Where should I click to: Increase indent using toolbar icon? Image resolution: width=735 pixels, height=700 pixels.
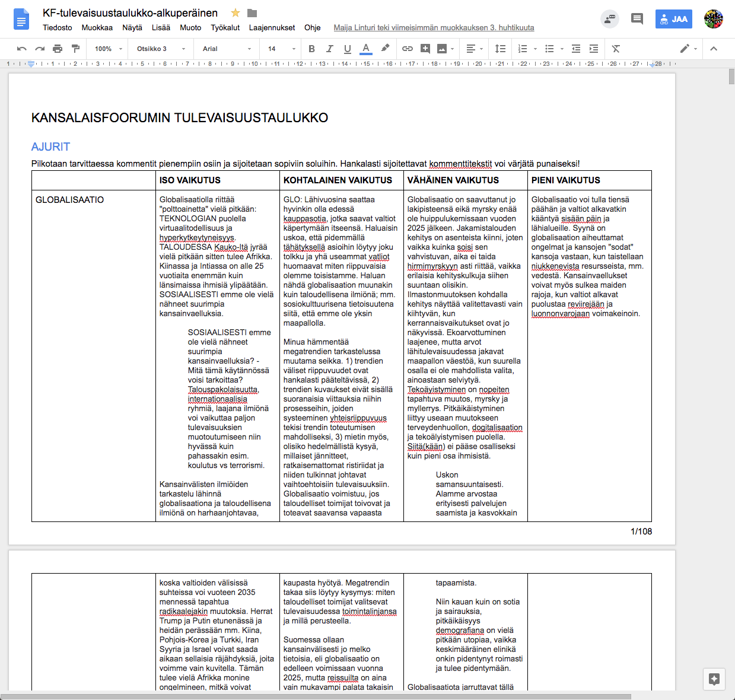tap(594, 49)
